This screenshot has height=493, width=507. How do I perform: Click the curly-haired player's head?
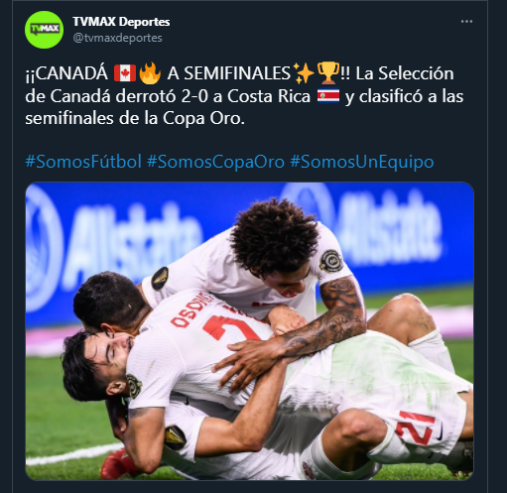coord(275,238)
